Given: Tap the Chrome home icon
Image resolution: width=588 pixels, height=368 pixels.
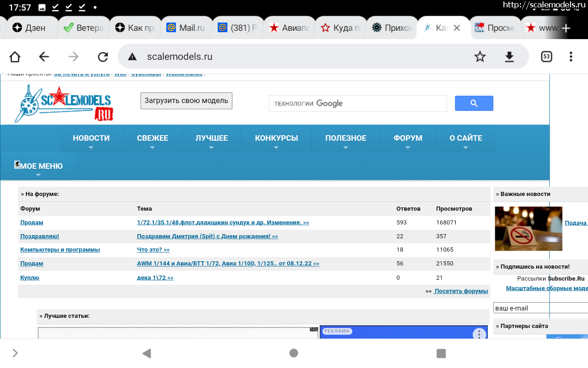Looking at the screenshot, I should pyautogui.click(x=15, y=57).
